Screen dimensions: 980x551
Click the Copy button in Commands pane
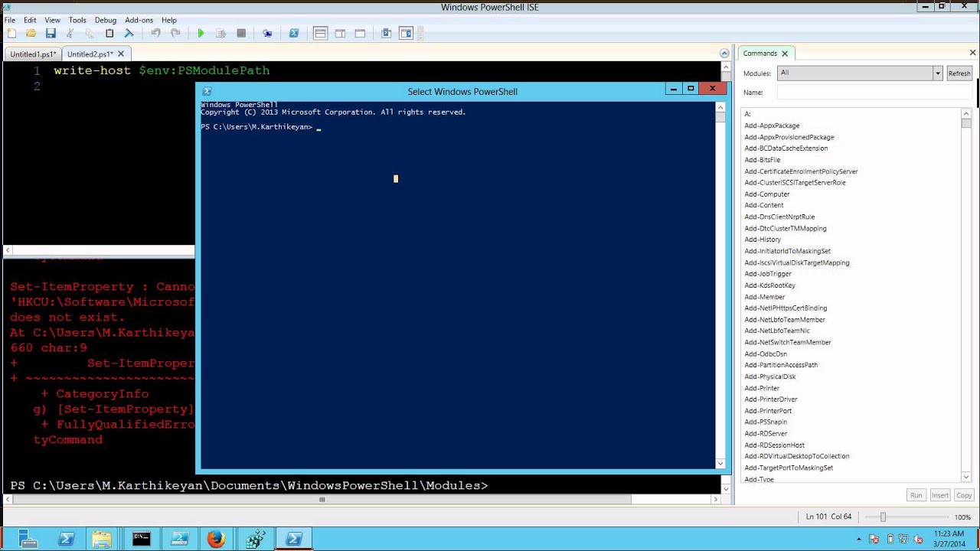[964, 495]
